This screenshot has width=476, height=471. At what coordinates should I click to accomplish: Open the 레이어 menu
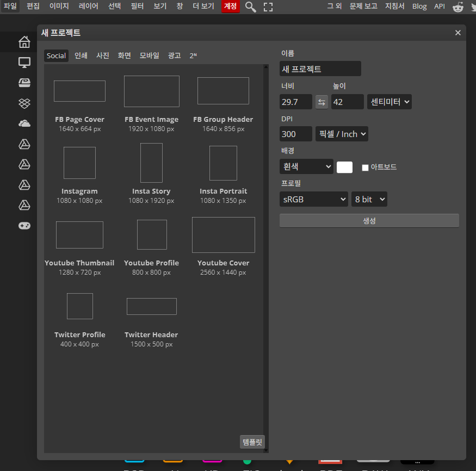[88, 6]
